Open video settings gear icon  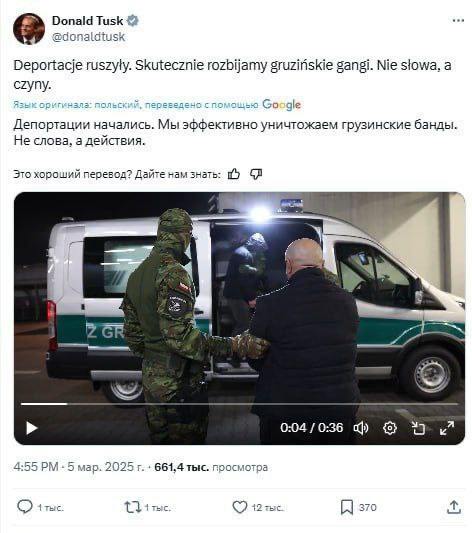pos(390,428)
